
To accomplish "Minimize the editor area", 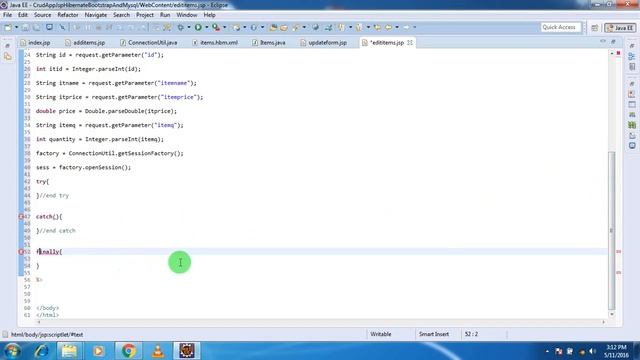I will (603, 41).
